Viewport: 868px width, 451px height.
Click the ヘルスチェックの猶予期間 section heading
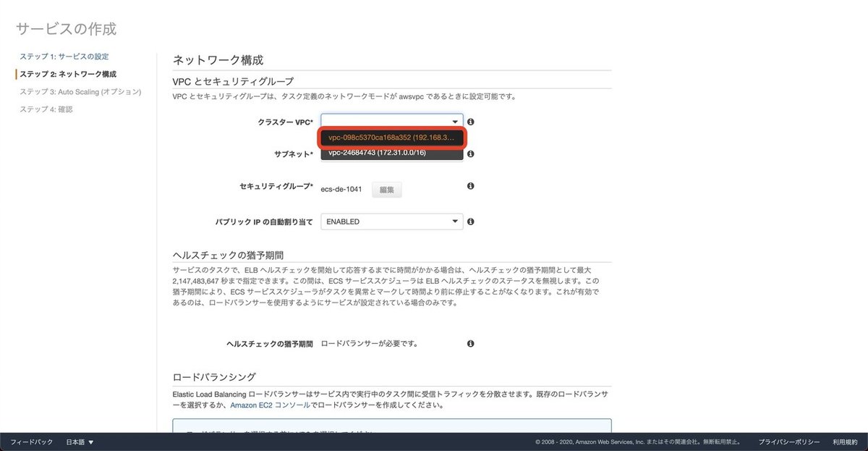228,255
